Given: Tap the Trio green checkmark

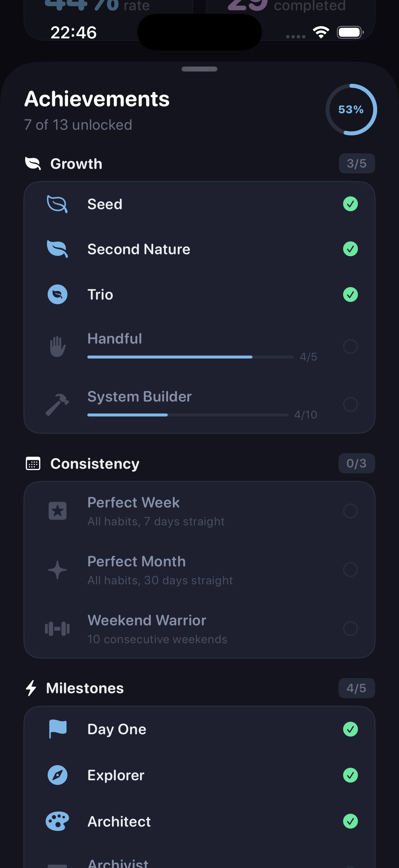Looking at the screenshot, I should click(350, 294).
